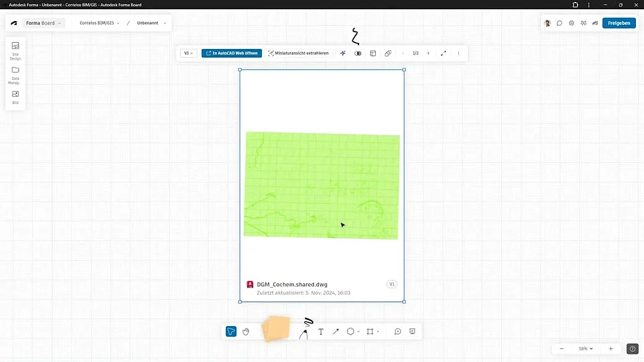Zoom in with the plus button
This screenshot has width=644, height=362.
[611, 348]
